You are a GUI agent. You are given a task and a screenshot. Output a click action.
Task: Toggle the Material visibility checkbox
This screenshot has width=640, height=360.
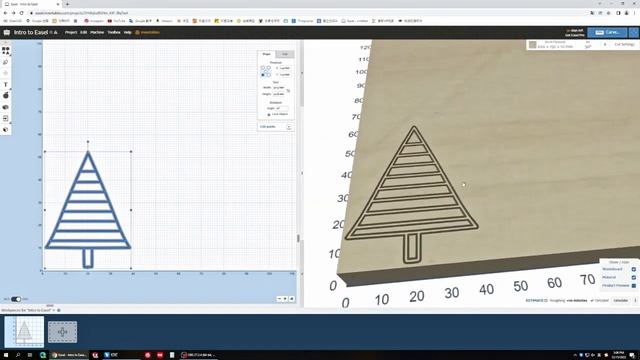[x=633, y=278]
